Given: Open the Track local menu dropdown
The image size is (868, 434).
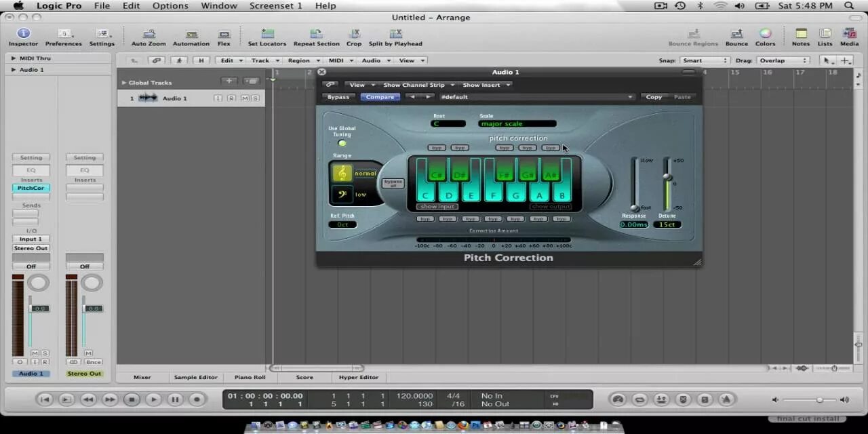Looking at the screenshot, I should (x=264, y=60).
